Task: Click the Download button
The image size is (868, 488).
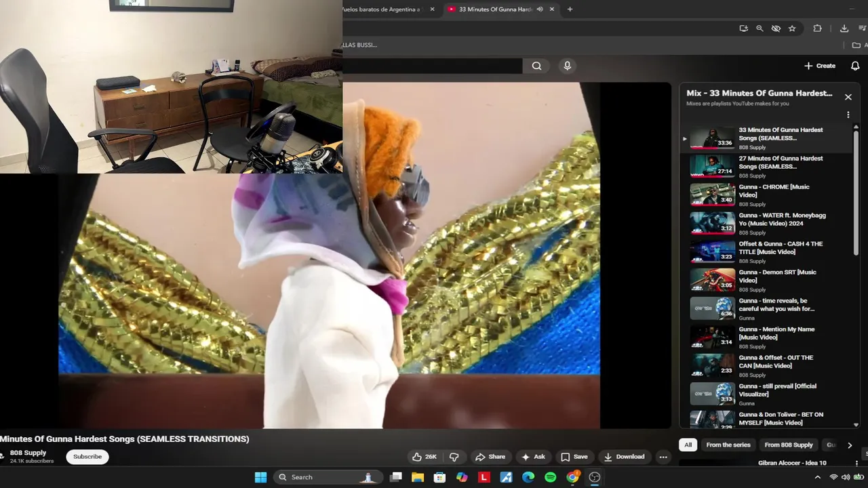Action: coord(624,457)
